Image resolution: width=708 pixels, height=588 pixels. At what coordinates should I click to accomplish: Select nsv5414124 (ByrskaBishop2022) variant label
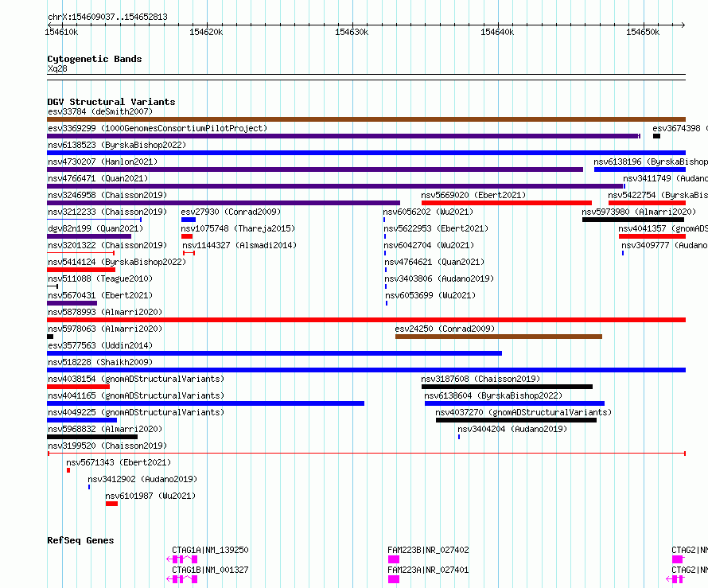coord(117,262)
